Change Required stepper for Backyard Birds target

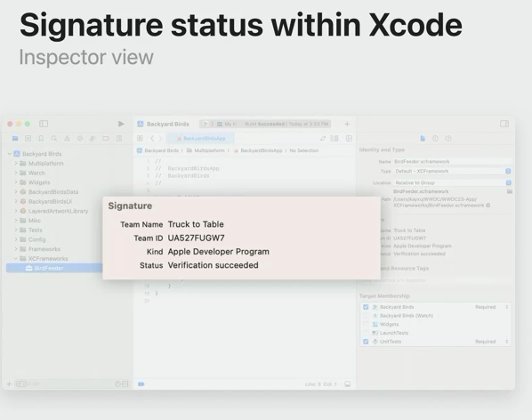(507, 307)
